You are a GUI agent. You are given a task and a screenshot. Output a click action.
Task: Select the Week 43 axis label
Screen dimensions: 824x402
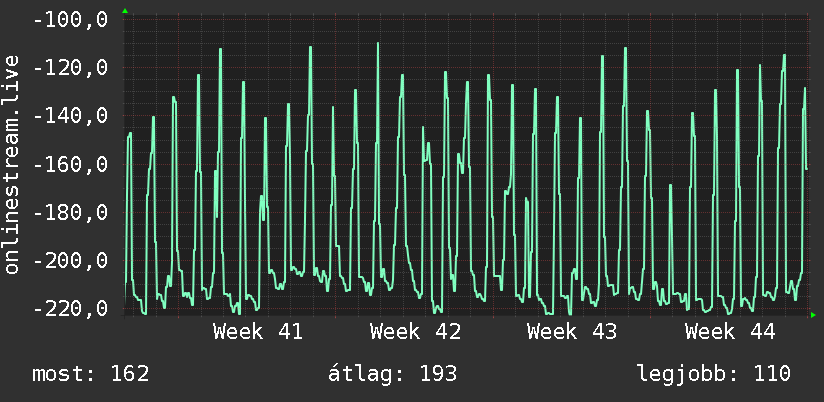572,332
